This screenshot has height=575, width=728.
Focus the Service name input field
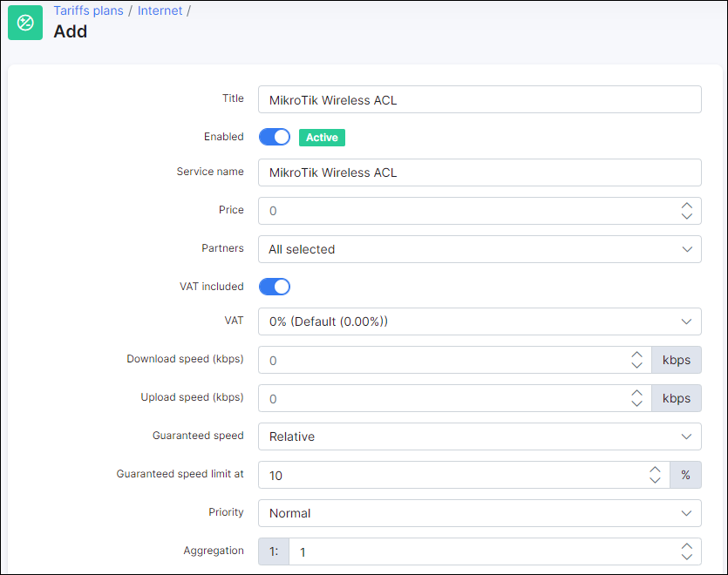click(480, 172)
